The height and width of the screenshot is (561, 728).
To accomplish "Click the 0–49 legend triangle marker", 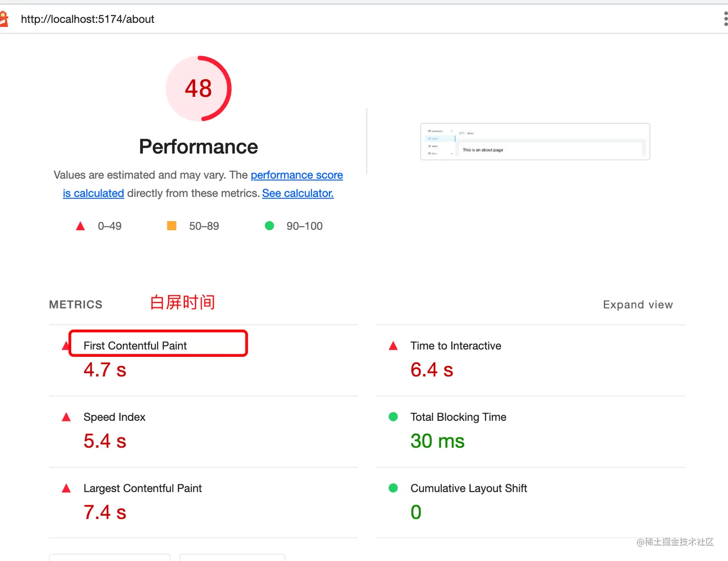I will tap(80, 225).
